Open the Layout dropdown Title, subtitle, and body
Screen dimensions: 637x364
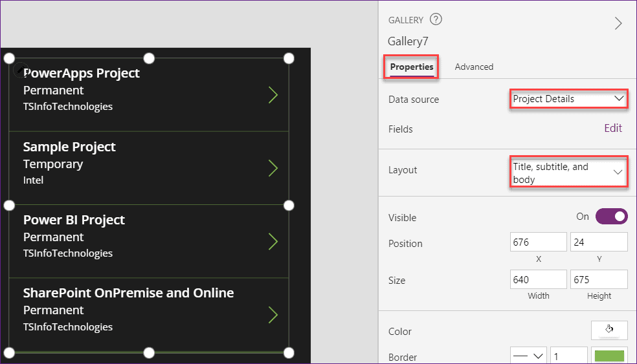click(568, 172)
